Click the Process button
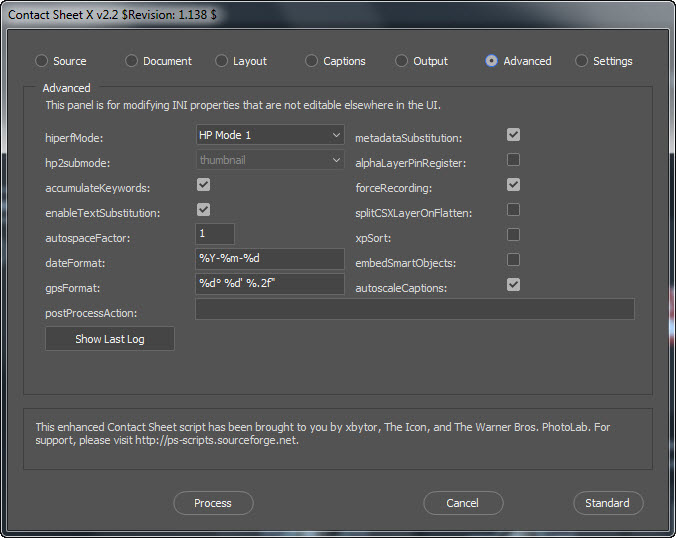Screen dimensions: 676x538 pos(213,503)
